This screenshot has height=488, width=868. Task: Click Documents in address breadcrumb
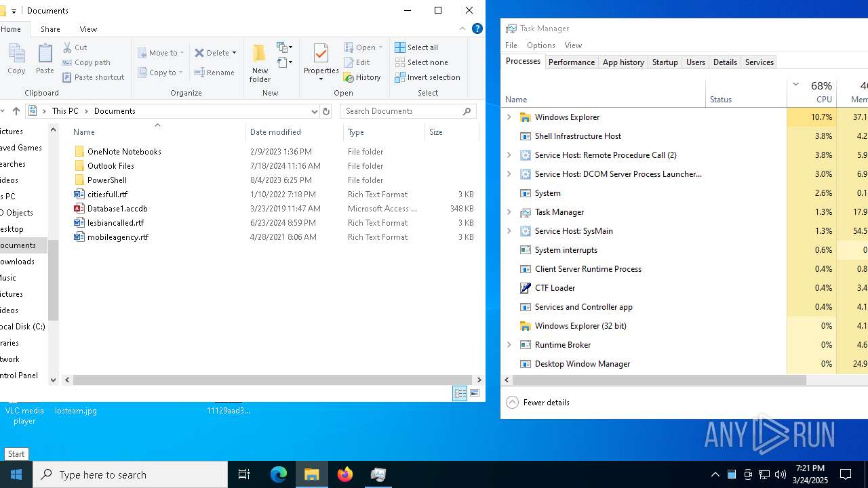115,111
